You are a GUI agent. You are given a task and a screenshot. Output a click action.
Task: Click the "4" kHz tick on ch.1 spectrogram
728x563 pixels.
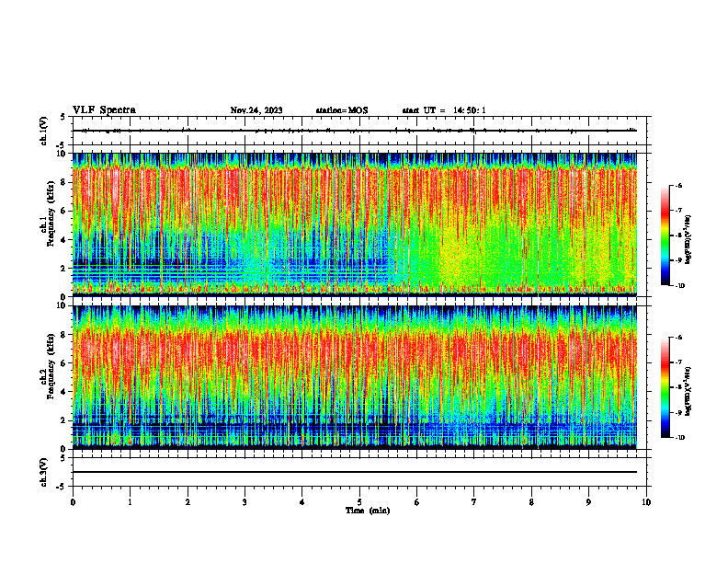(x=64, y=240)
